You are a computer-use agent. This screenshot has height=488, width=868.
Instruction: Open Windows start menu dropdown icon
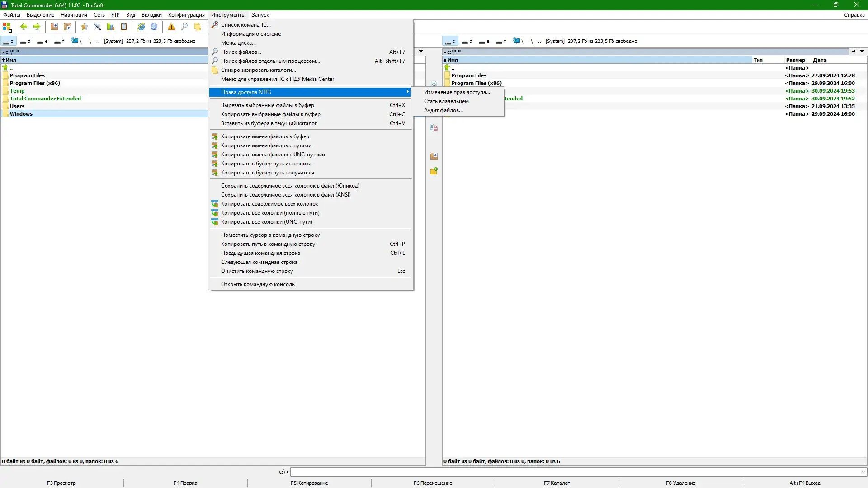pyautogui.click(x=7, y=27)
